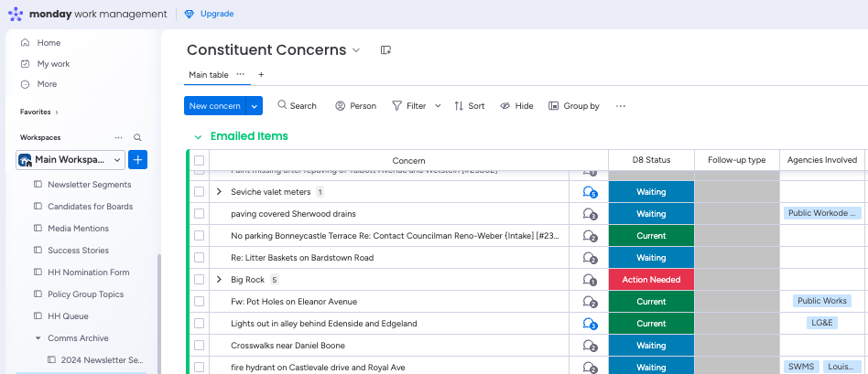Open the Main Workspace selector dropdown
Screen dimensions: 868x374
pyautogui.click(x=71, y=160)
